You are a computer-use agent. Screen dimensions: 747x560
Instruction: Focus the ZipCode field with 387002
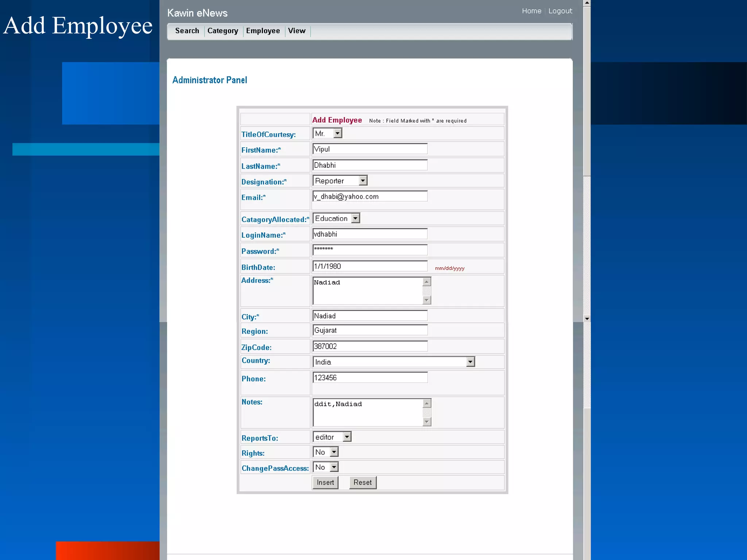point(370,346)
